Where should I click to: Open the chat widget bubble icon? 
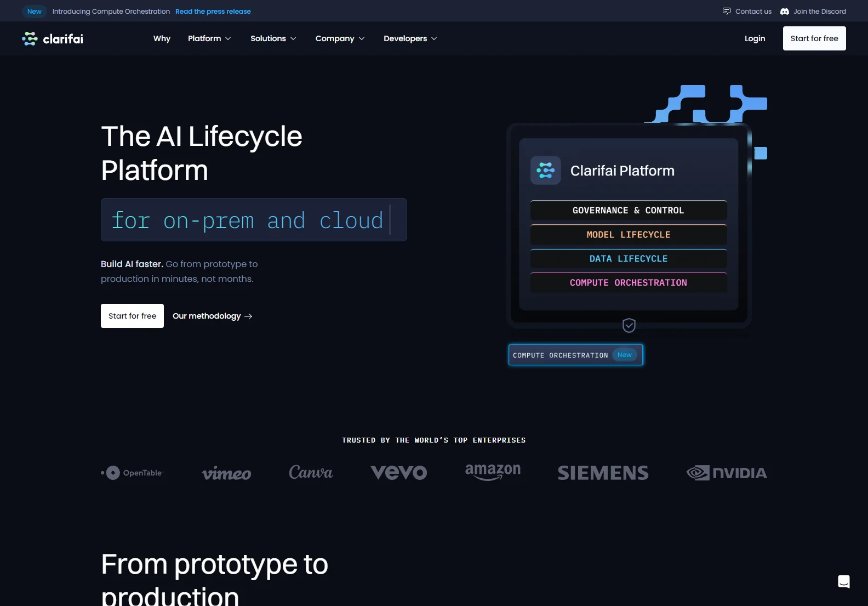844,582
